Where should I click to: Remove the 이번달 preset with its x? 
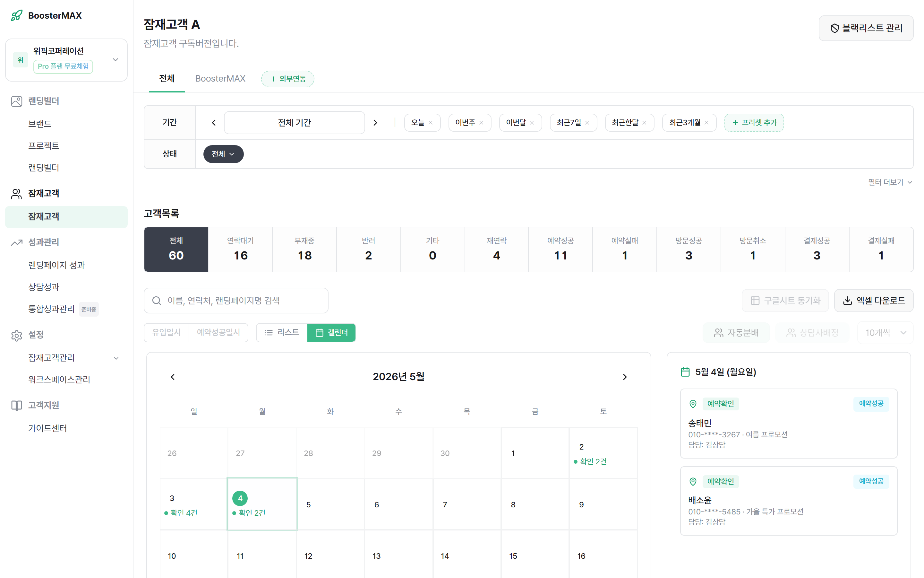coord(532,123)
